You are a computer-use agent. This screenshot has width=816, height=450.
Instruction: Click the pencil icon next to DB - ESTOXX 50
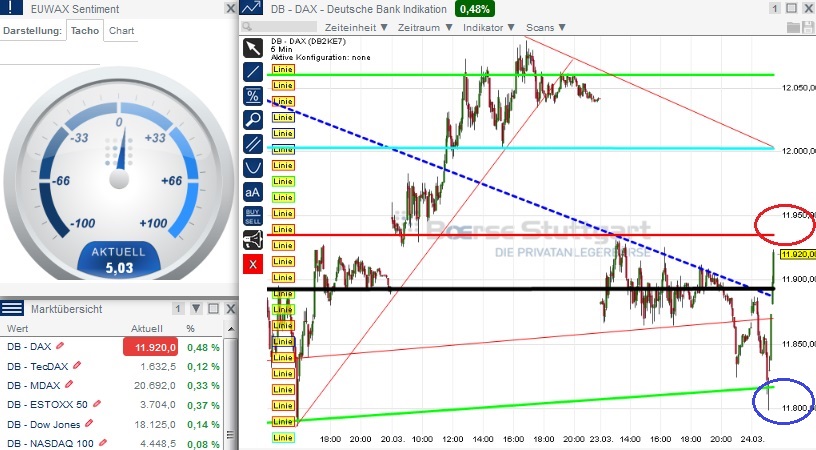[x=96, y=404]
